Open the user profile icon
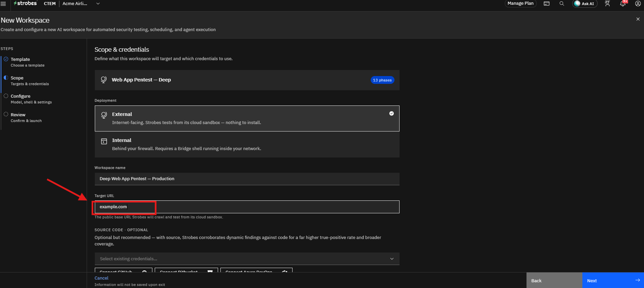644x288 pixels. (x=638, y=4)
